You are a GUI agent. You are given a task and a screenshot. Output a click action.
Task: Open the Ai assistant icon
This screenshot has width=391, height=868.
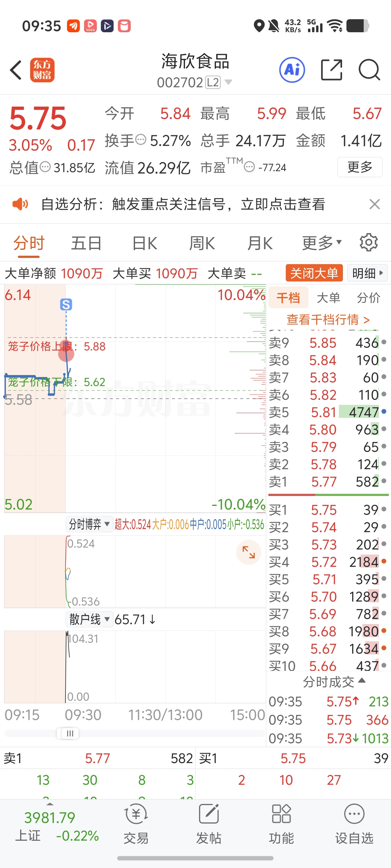coord(292,70)
